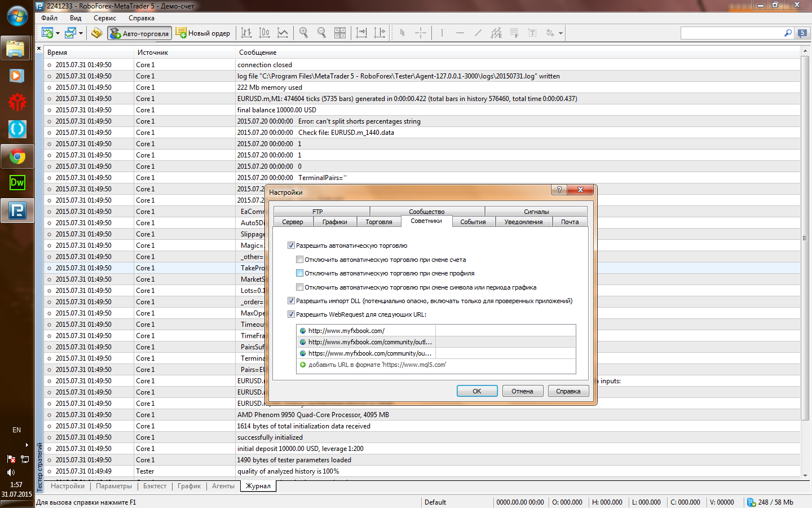Toggle Разрешить импорт DLL checkbox

(291, 301)
